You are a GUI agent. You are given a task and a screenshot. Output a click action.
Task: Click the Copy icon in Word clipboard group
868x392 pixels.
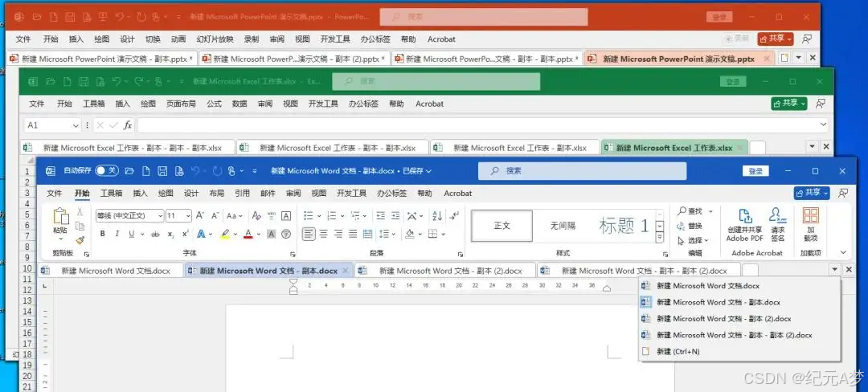(x=80, y=226)
